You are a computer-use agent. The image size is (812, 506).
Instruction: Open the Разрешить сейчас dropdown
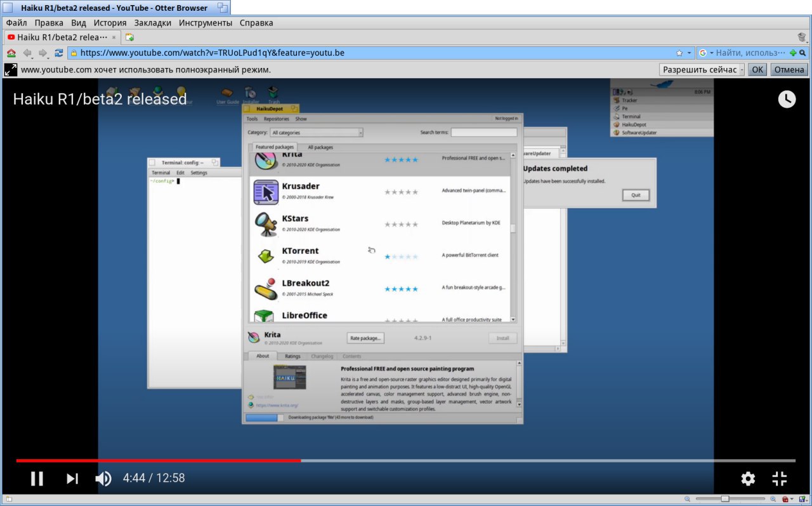coord(702,70)
